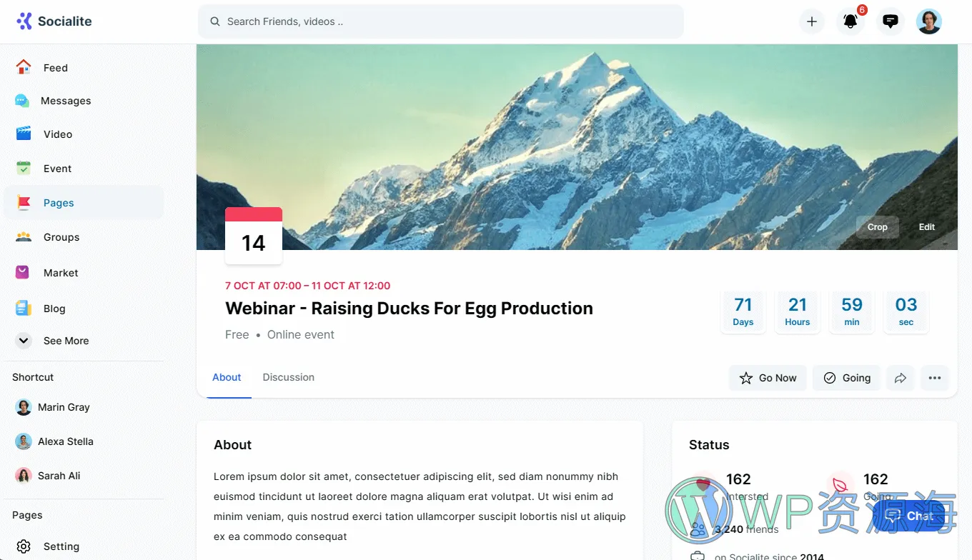972x560 pixels.
Task: Open Feed from the sidebar
Action: (55, 68)
